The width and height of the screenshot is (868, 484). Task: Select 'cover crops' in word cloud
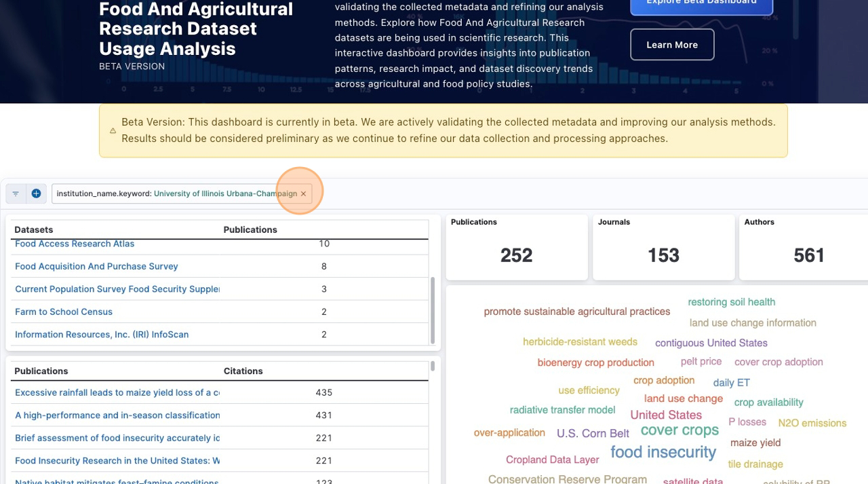pos(679,430)
